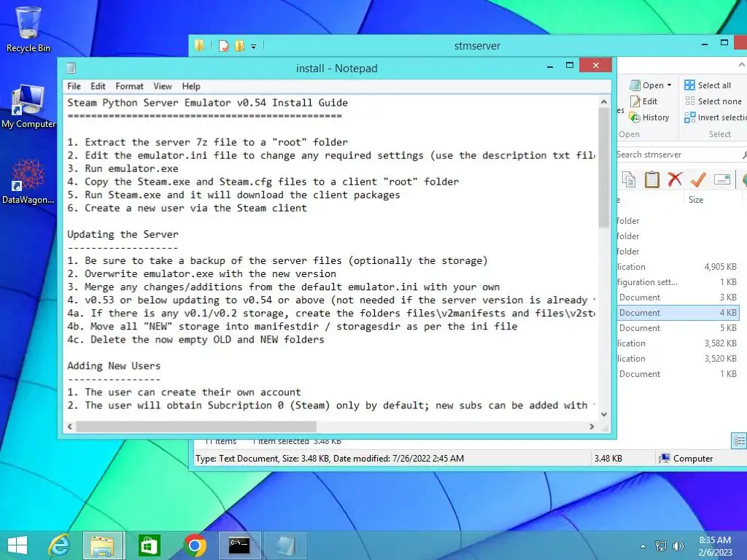The width and height of the screenshot is (747, 560).
Task: Click the red X Delete icon
Action: coord(675,179)
